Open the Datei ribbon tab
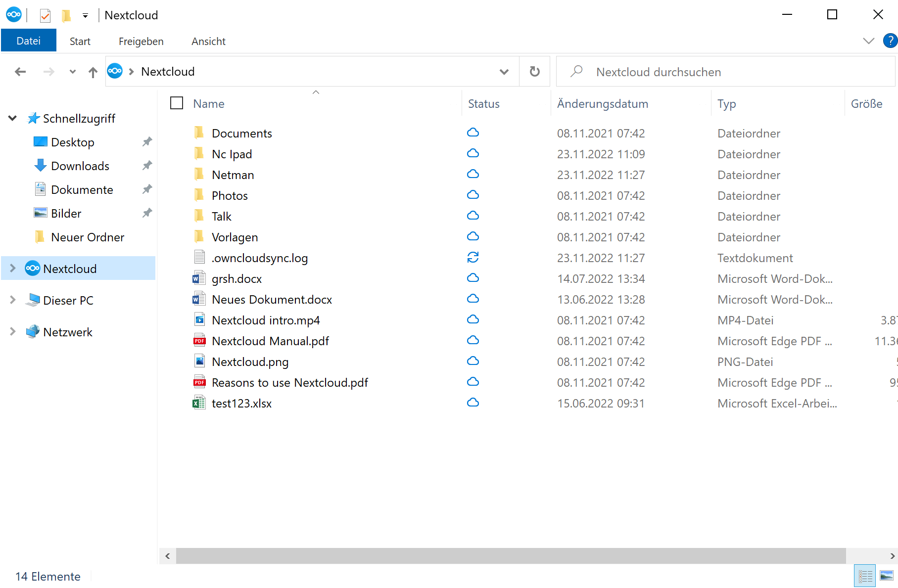Viewport: 898px width, 588px height. tap(29, 41)
